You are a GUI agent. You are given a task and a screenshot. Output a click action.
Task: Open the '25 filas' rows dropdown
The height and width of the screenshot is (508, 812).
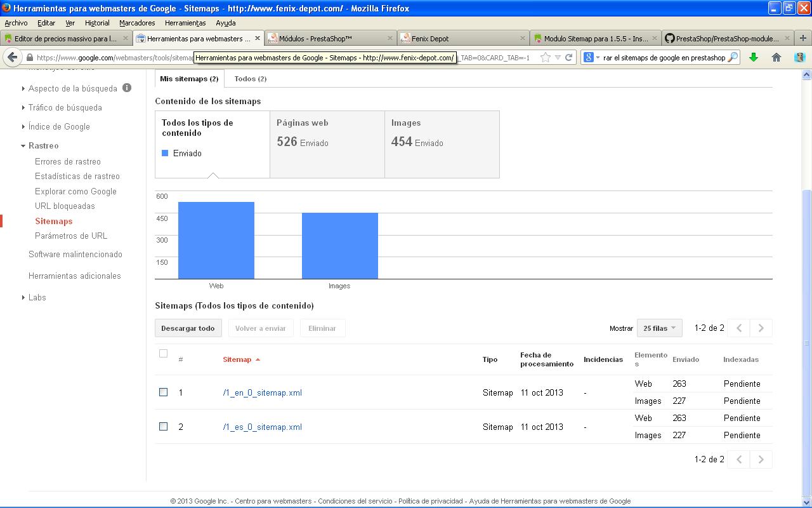click(659, 328)
